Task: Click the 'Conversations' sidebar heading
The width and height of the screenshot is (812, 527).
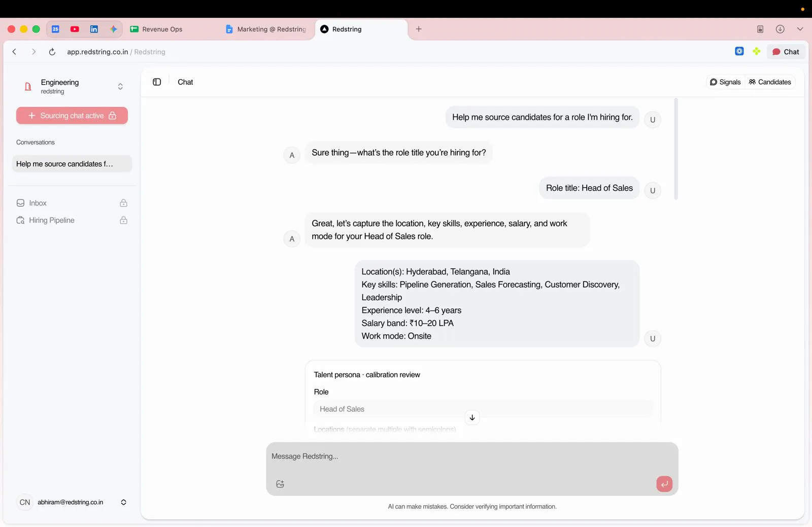Action: click(36, 143)
